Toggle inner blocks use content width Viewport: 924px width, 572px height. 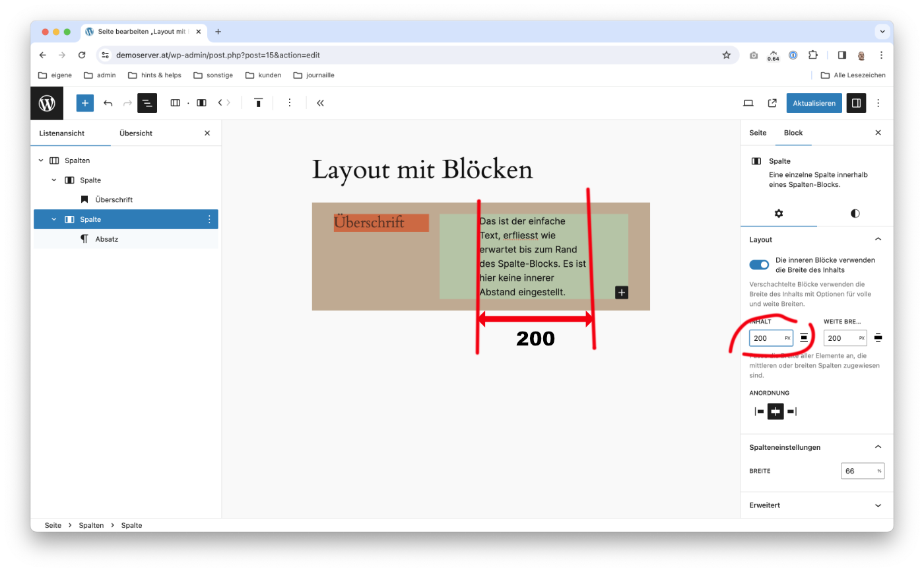(759, 265)
